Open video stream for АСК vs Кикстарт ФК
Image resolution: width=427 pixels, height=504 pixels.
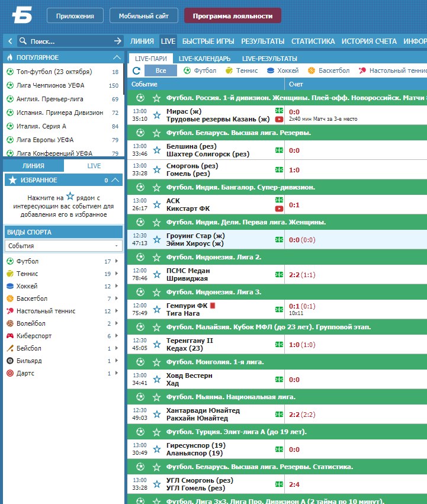[279, 208]
